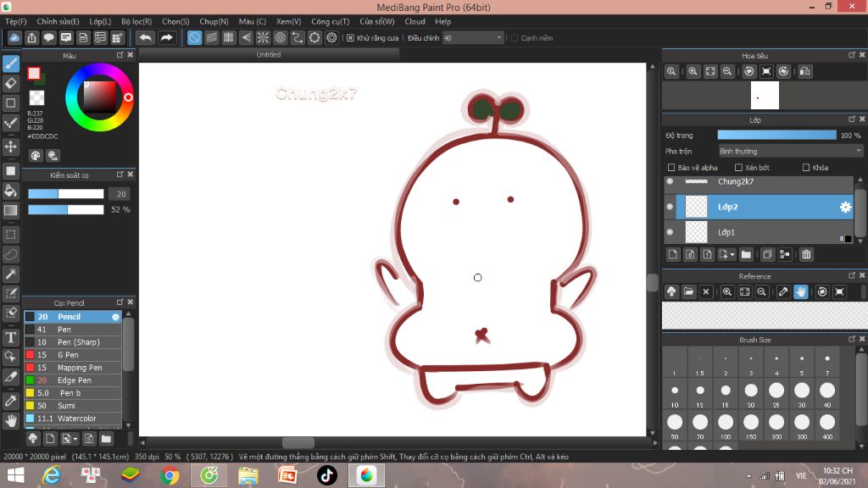Toggle Khử răng cưa checkbox
Screen dimensions: 868x488
[x=350, y=37]
